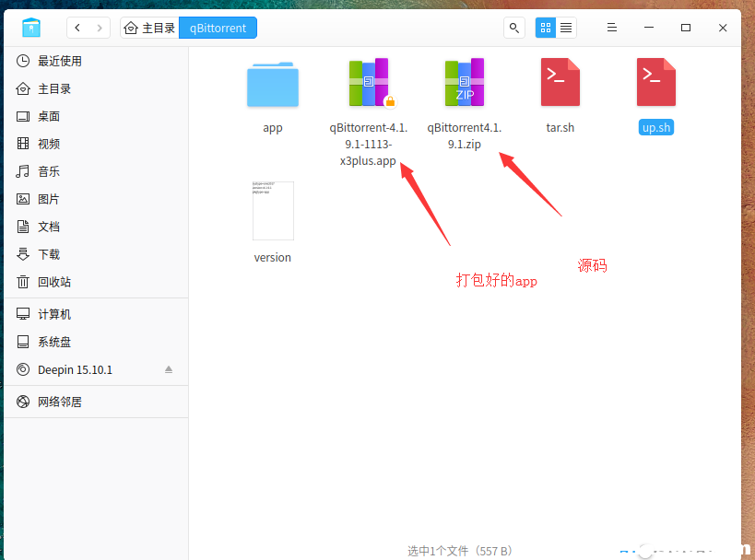The width and height of the screenshot is (755, 560).
Task: Eject the Deepin 15.10.1 volume
Action: 169,369
